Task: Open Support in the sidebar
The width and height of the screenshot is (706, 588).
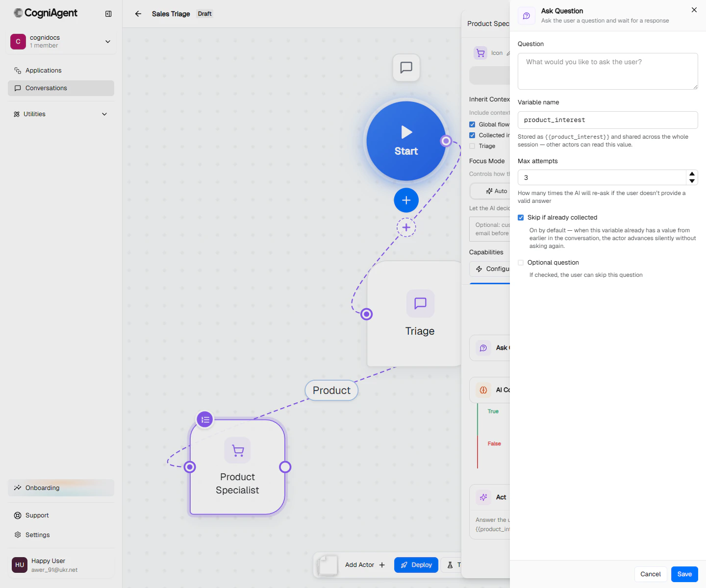Action: coord(61,515)
